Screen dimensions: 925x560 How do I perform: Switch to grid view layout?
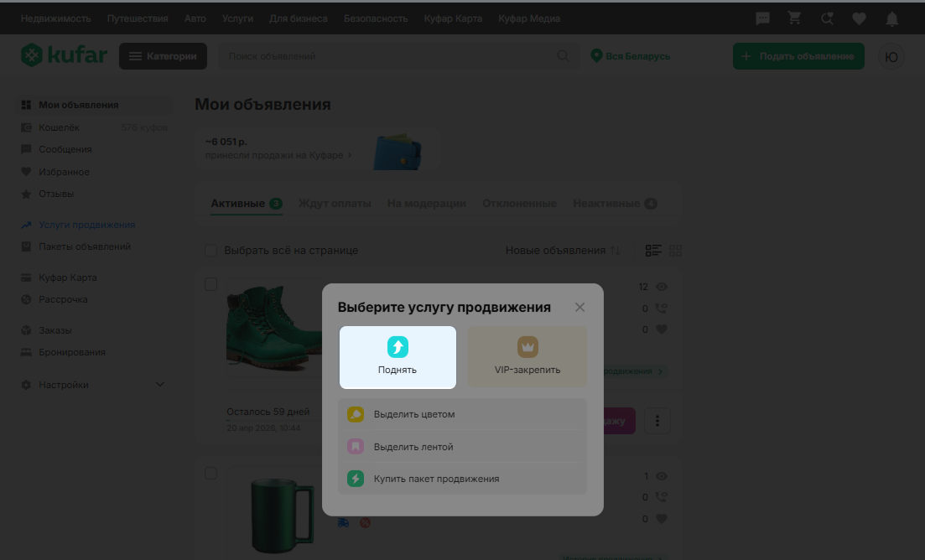[x=675, y=251]
